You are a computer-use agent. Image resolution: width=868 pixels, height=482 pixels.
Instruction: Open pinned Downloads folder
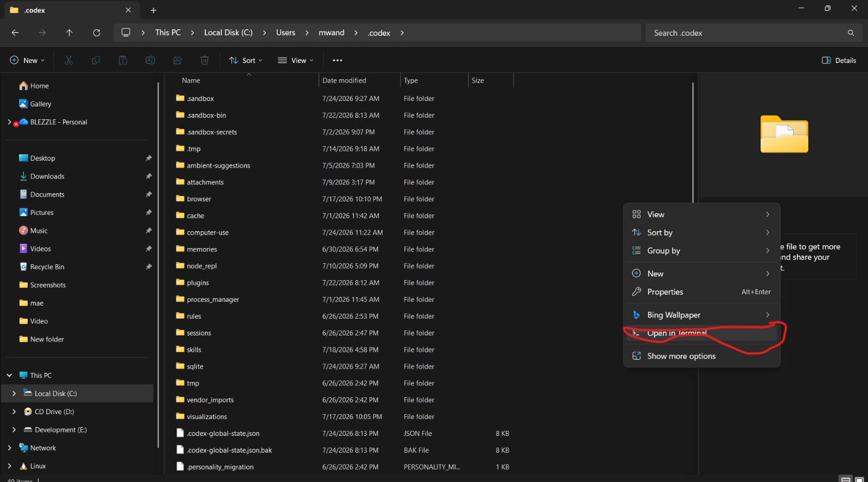(42, 176)
